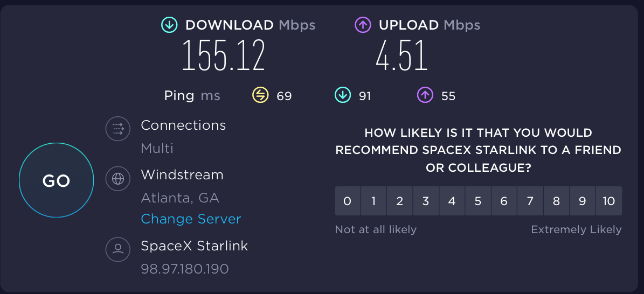The image size is (644, 294).
Task: Click the globe icon next to Windstream
Action: (x=118, y=178)
